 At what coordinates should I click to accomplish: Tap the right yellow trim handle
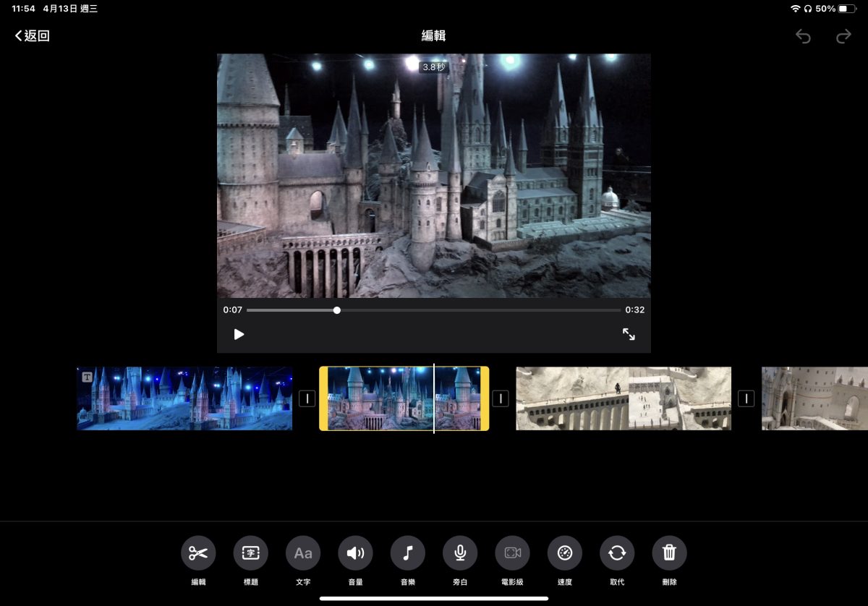coord(485,398)
